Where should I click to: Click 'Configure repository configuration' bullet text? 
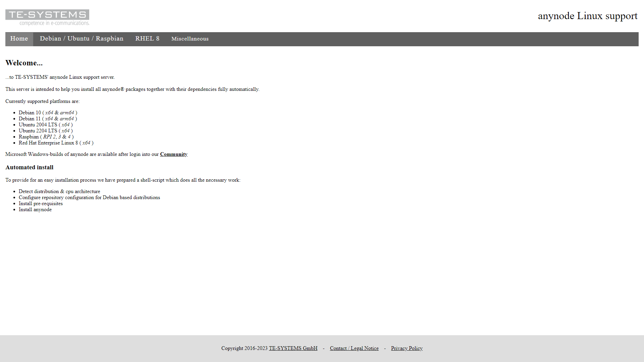tap(89, 197)
